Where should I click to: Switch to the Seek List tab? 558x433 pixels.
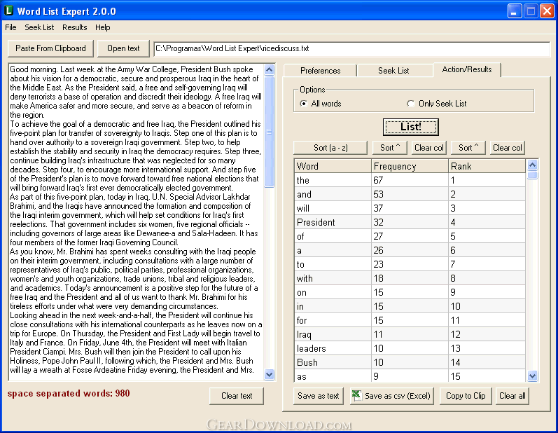pyautogui.click(x=394, y=70)
